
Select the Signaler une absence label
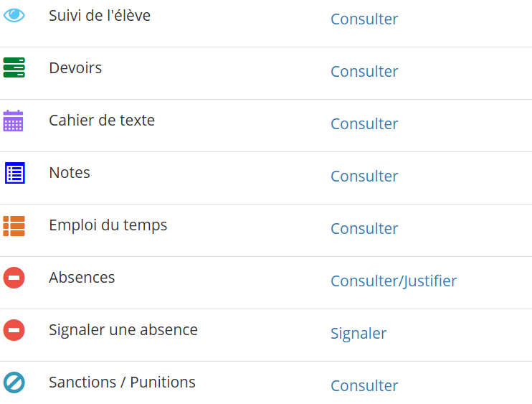coord(123,330)
